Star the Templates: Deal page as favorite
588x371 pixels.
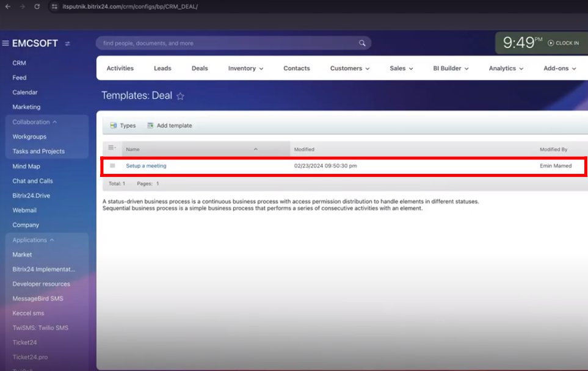click(180, 96)
